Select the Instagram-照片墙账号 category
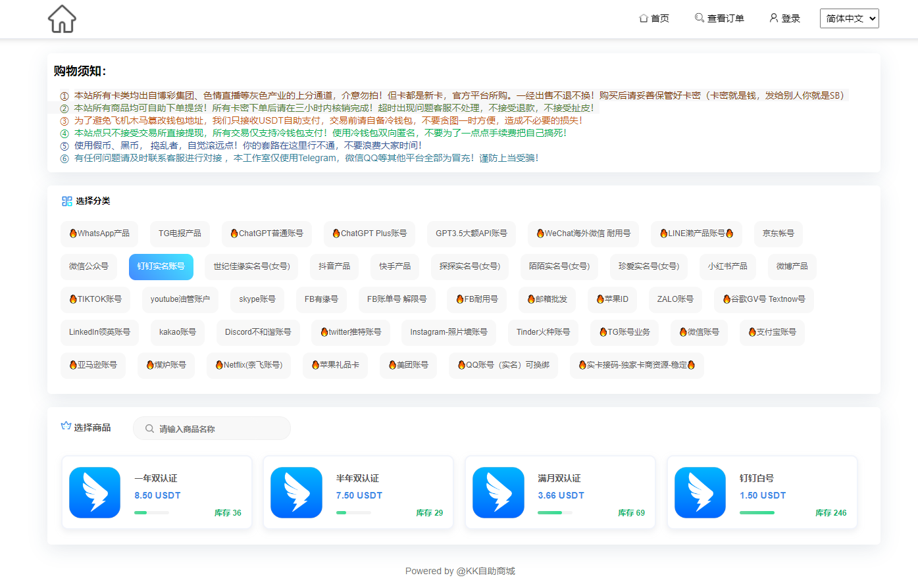 tap(449, 332)
